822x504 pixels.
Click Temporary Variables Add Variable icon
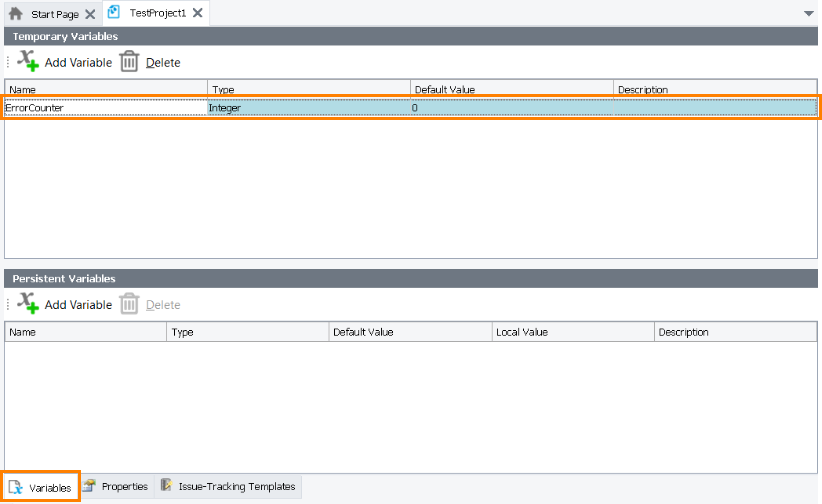click(x=28, y=60)
